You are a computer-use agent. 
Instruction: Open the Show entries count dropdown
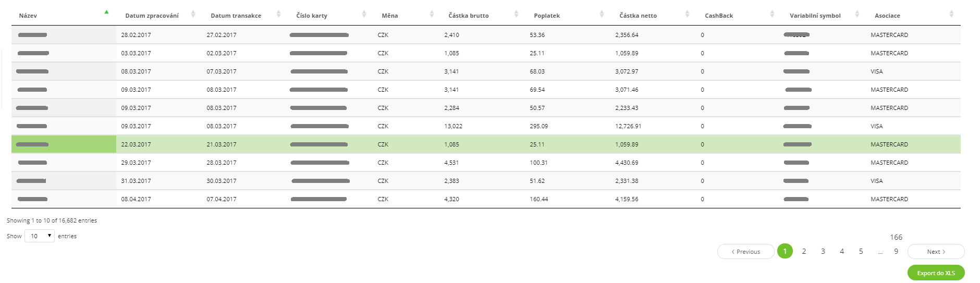40,236
